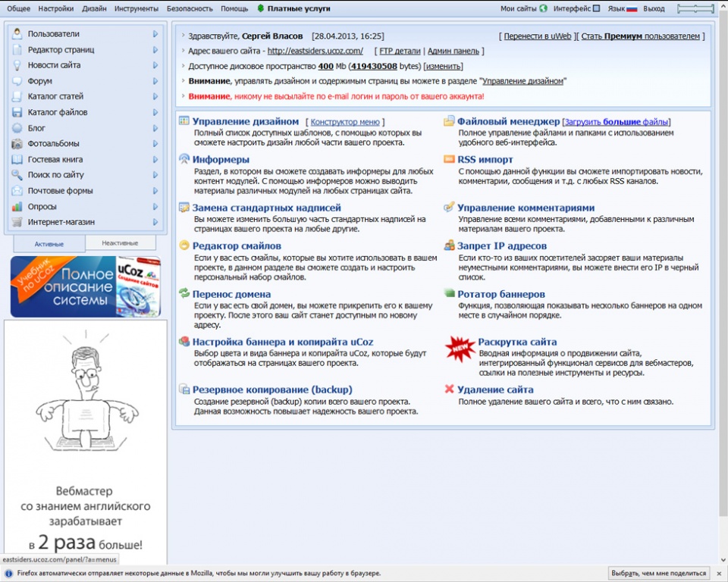The height and width of the screenshot is (582, 728).
Task: Click the Настройка баннера и копирайта icon
Action: pyautogui.click(x=184, y=342)
